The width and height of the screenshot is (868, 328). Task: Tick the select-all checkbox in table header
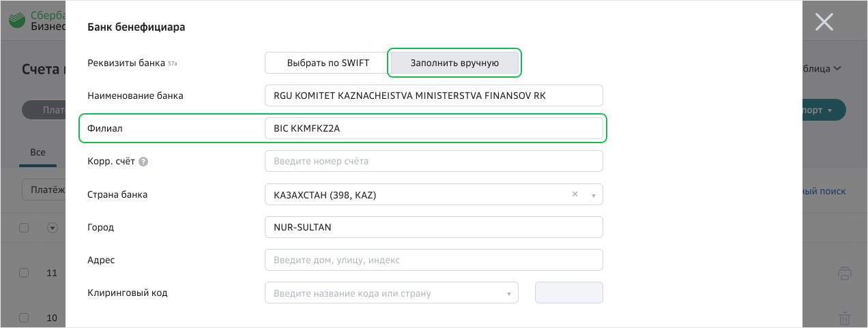pos(24,228)
